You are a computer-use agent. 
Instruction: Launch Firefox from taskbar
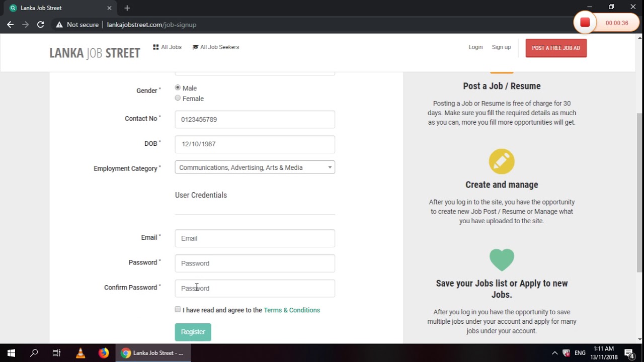pyautogui.click(x=104, y=353)
